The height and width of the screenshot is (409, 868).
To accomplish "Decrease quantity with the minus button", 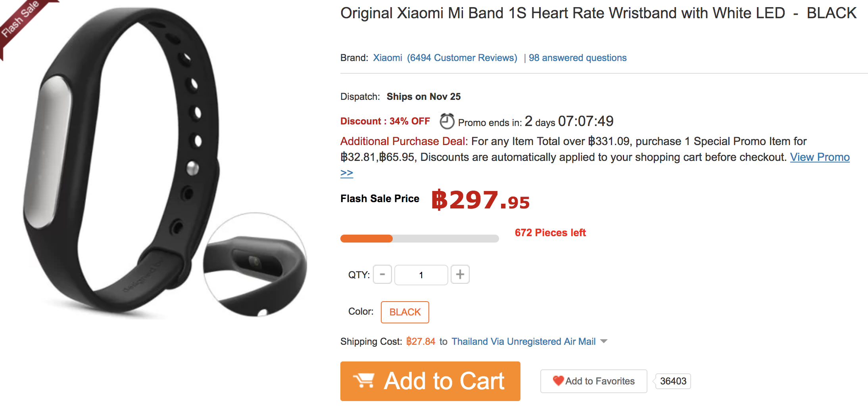I will (382, 275).
